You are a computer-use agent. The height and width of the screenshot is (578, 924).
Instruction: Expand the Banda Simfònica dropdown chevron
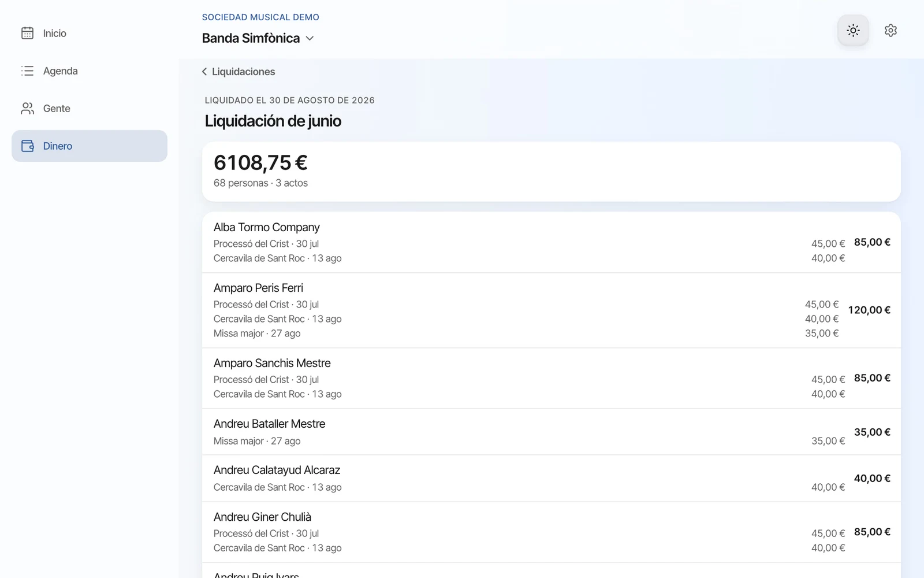[310, 38]
